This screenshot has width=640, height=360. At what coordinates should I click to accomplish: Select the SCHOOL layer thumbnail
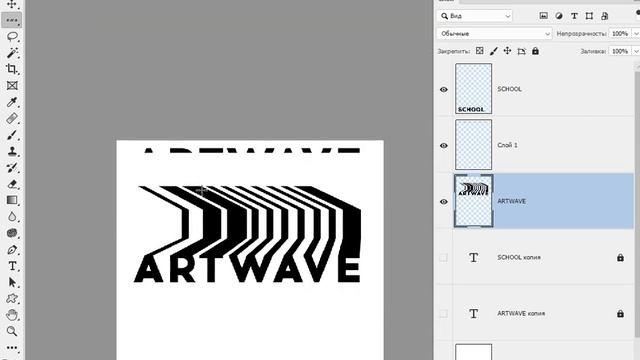(473, 89)
